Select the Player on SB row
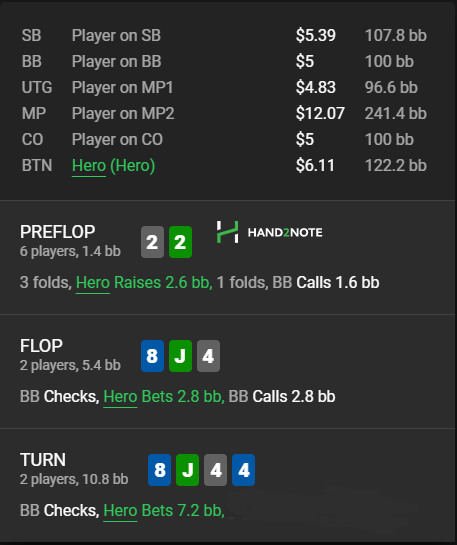This screenshot has width=457, height=545. (x=224, y=35)
